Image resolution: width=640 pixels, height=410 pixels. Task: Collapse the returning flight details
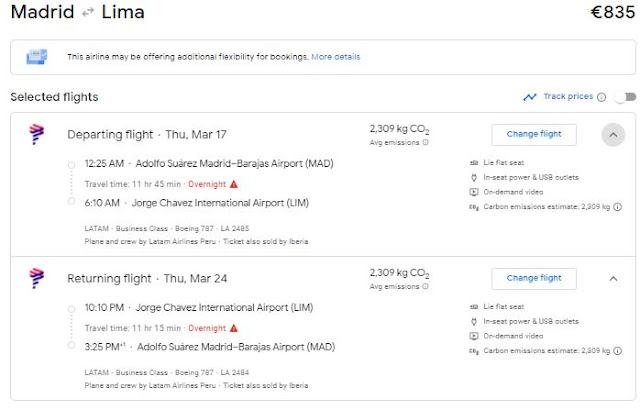pyautogui.click(x=613, y=278)
